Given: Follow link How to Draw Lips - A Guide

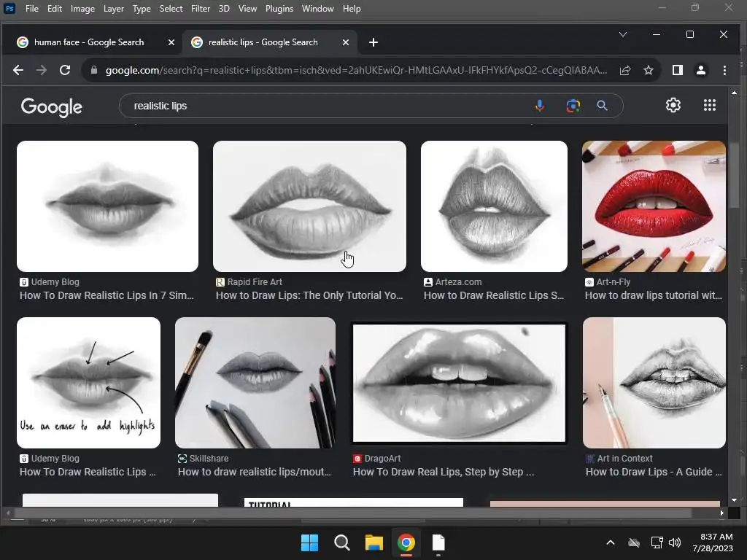Looking at the screenshot, I should 654,472.
